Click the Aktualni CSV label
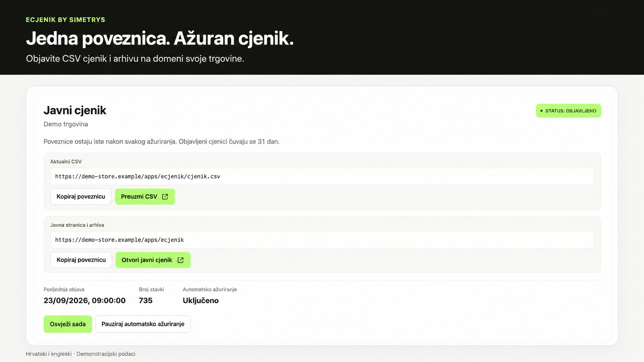 click(66, 162)
